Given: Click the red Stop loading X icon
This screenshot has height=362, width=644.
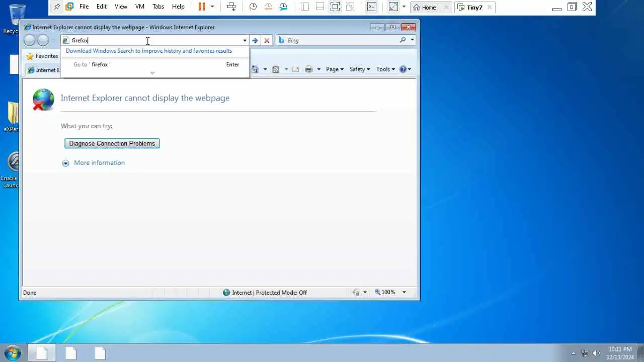Looking at the screenshot, I should (267, 40).
